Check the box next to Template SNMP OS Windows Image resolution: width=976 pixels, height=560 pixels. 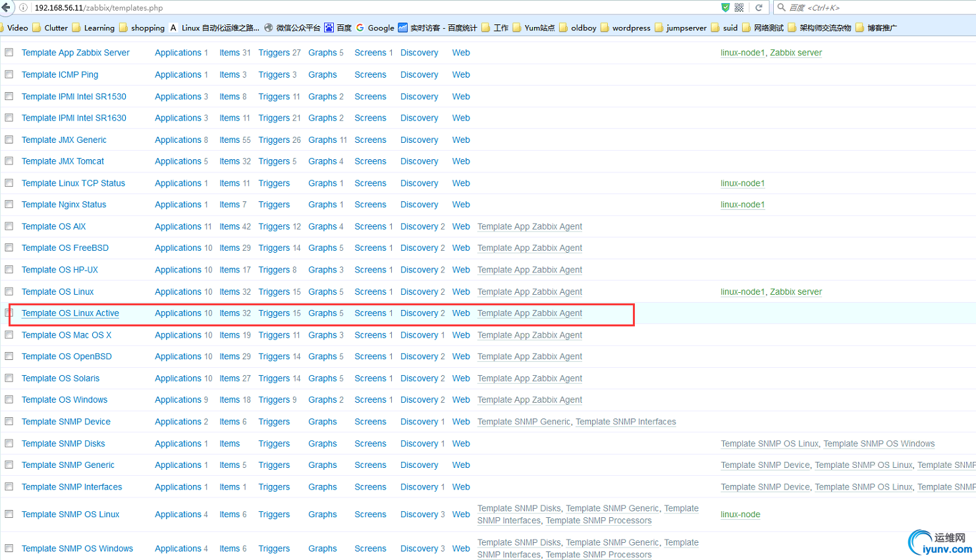tap(9, 548)
